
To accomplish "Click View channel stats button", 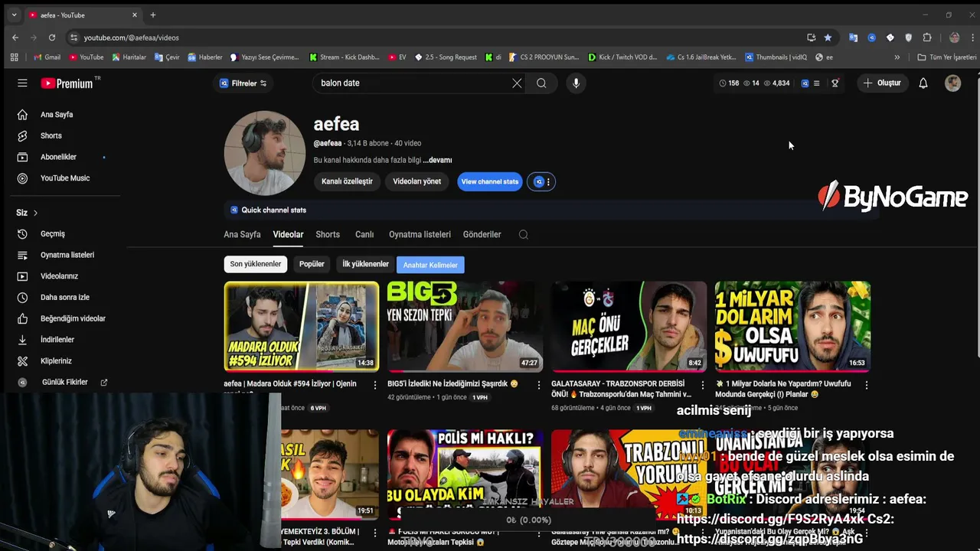I will pyautogui.click(x=490, y=181).
